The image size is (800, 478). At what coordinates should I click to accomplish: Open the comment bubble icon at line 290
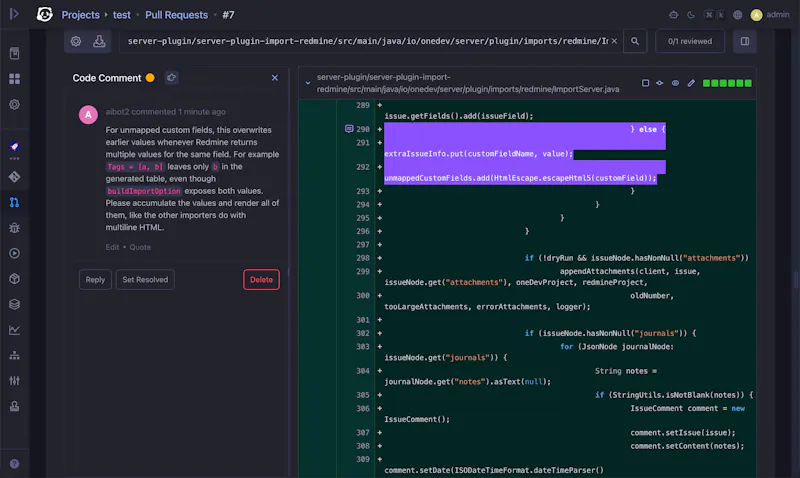349,129
